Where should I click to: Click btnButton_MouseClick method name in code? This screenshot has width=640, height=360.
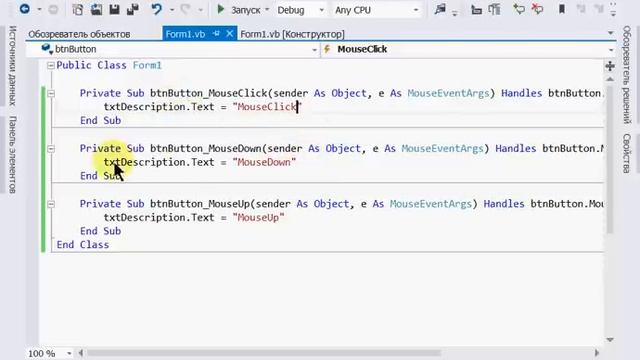209,93
